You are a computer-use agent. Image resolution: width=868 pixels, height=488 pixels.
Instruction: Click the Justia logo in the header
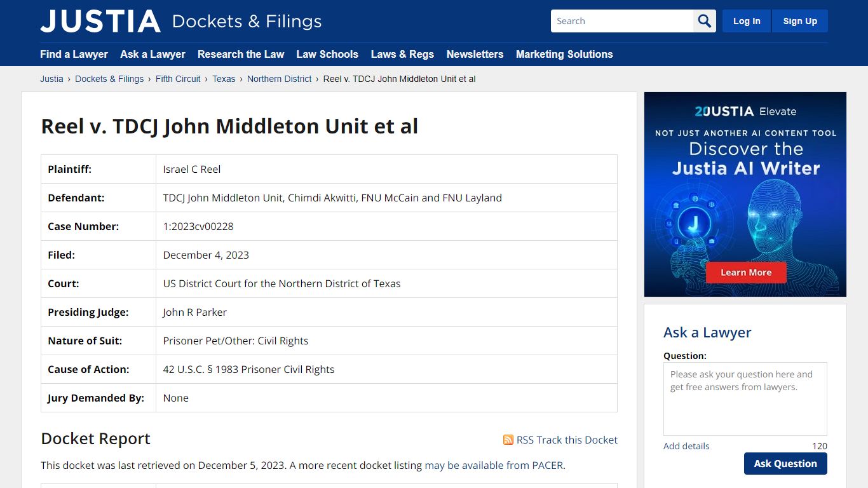point(100,21)
